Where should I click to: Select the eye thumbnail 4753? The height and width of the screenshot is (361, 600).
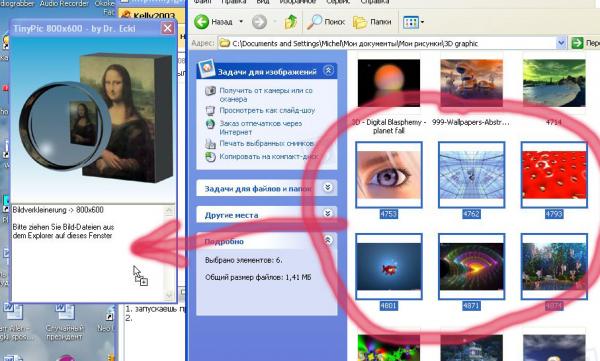pos(388,175)
